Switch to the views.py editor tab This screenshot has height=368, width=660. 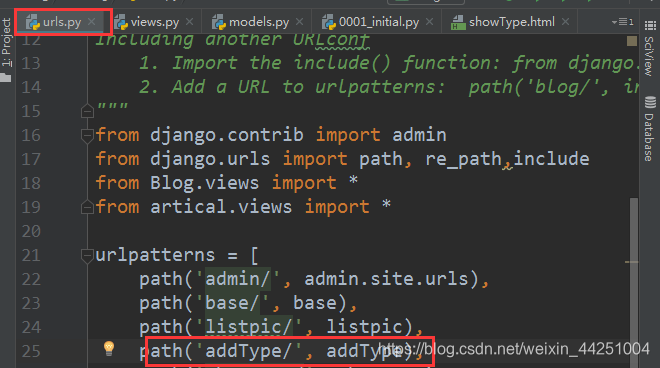pos(154,22)
